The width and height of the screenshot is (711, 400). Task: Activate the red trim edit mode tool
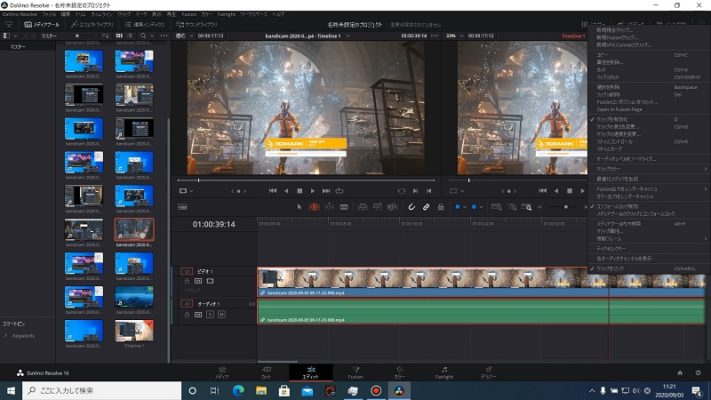(314, 207)
